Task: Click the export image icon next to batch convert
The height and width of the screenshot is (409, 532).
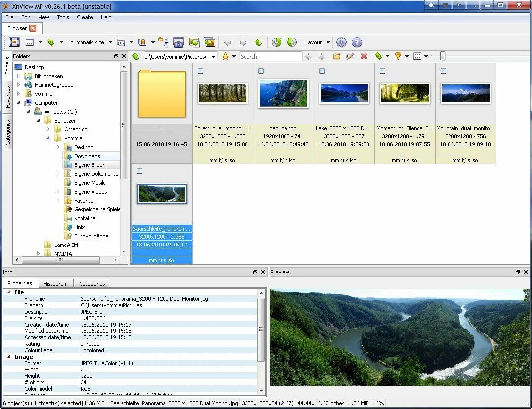Action: (x=209, y=42)
